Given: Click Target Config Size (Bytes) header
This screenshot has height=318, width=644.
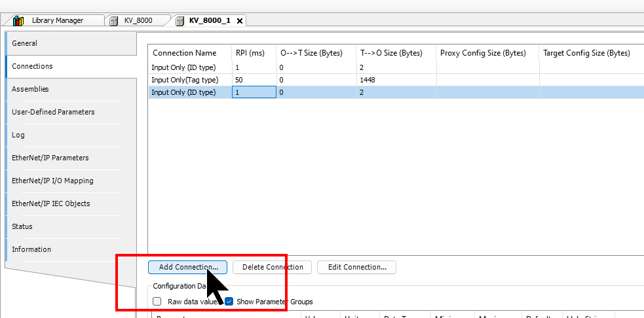Looking at the screenshot, I should 592,53.
